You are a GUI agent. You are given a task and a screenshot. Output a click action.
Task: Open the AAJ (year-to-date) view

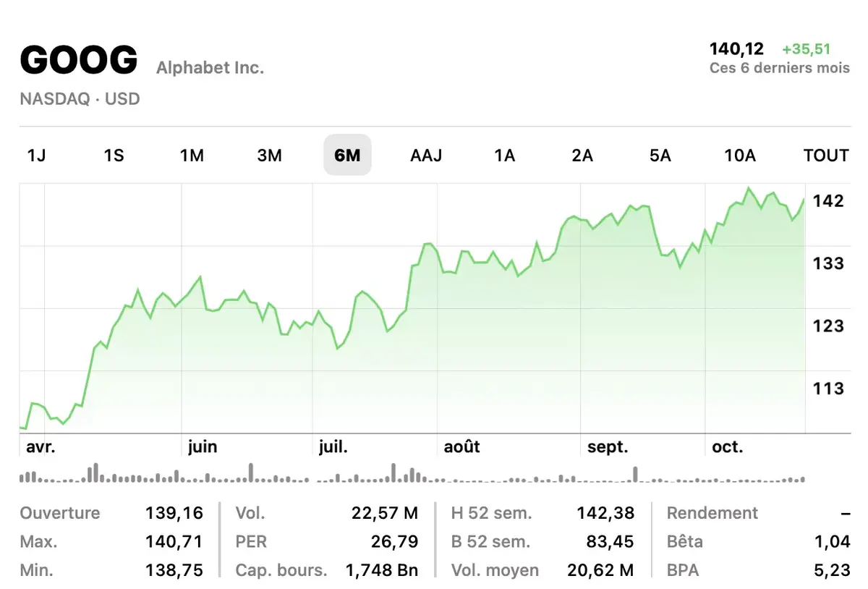coord(426,155)
